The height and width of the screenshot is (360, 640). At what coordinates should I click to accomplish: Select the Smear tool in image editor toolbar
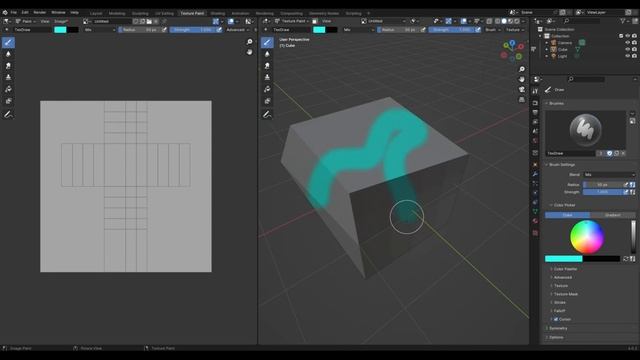8,66
